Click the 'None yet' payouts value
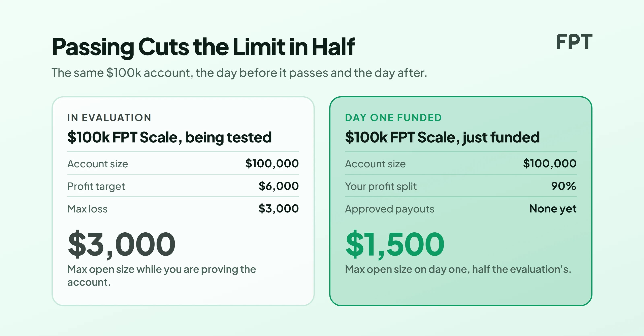The width and height of the screenshot is (644, 336). tap(553, 209)
